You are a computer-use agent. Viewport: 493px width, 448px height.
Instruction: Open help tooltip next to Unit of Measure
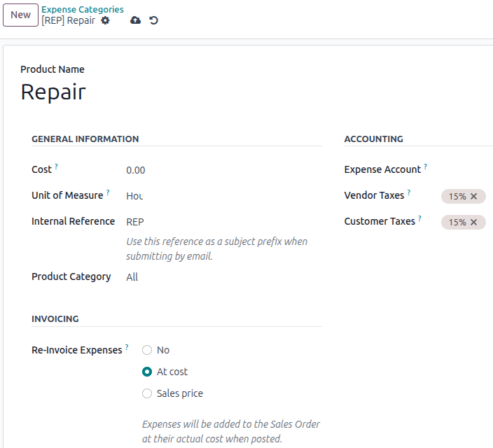108,192
